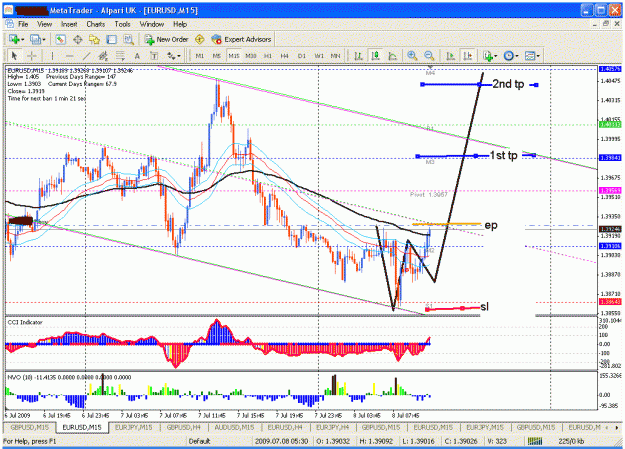Switch timeframe to MN

pos(336,56)
